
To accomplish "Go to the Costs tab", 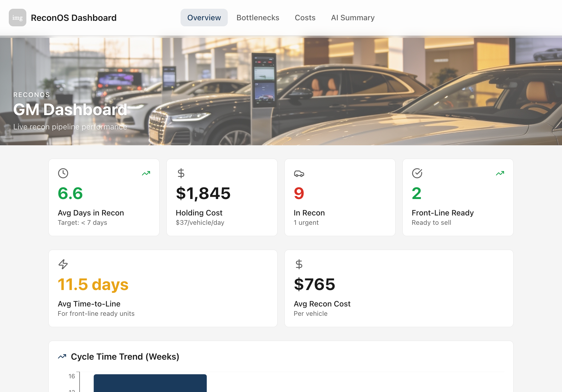I will click(305, 18).
